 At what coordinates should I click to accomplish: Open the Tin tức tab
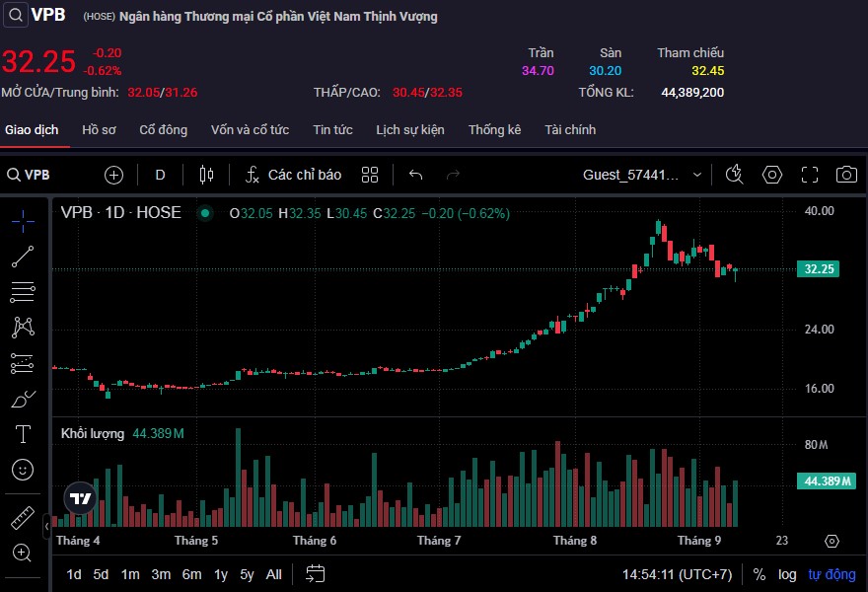[332, 129]
